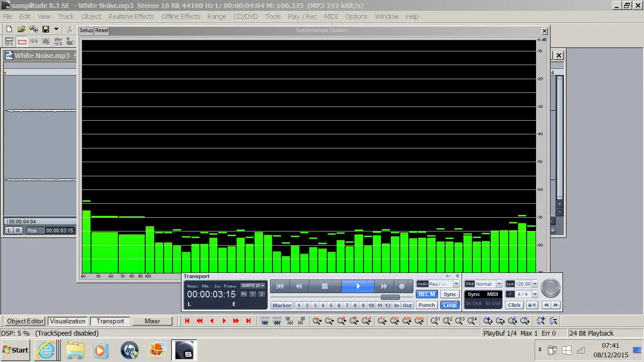This screenshot has height=362, width=644.
Task: Jump to start with red bar-arrow icon
Action: [x=187, y=321]
